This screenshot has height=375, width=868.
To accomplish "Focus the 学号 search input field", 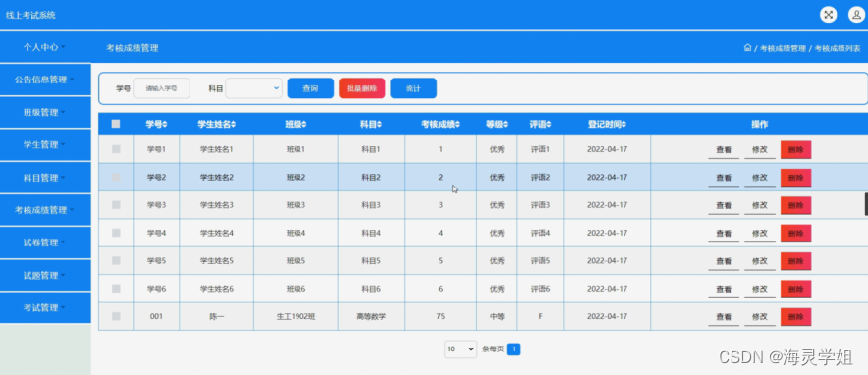I will [x=162, y=88].
